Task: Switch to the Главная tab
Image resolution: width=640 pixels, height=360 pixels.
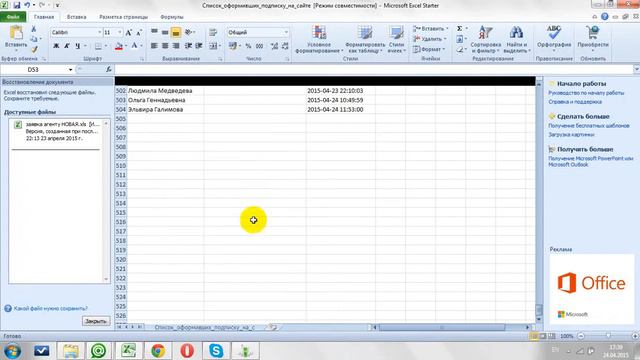Action: coord(44,17)
